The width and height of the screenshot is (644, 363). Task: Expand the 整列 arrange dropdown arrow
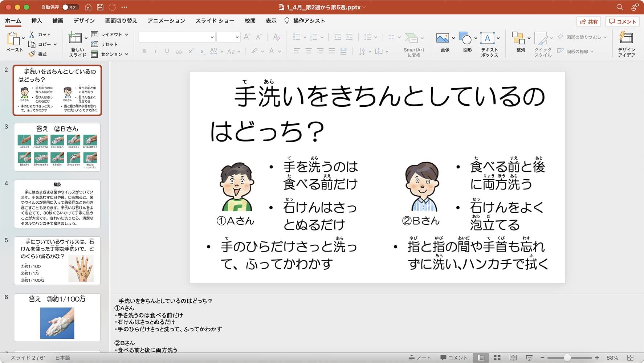[529, 38]
